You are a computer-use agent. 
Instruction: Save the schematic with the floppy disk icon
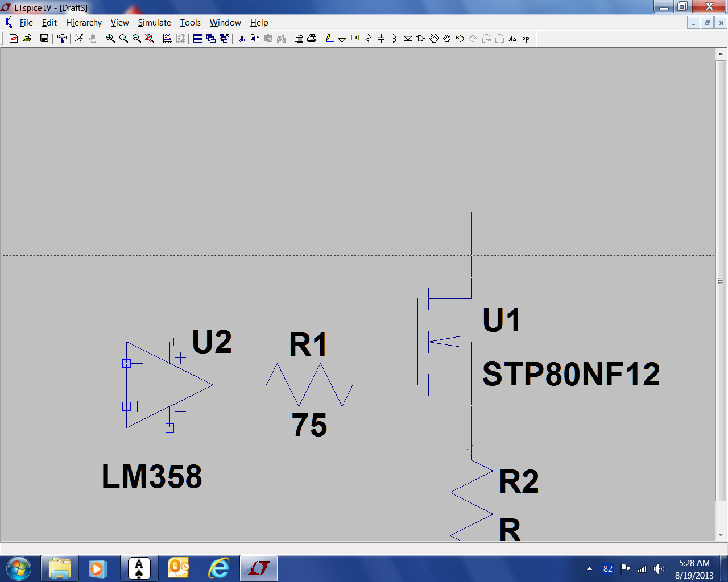(x=44, y=39)
